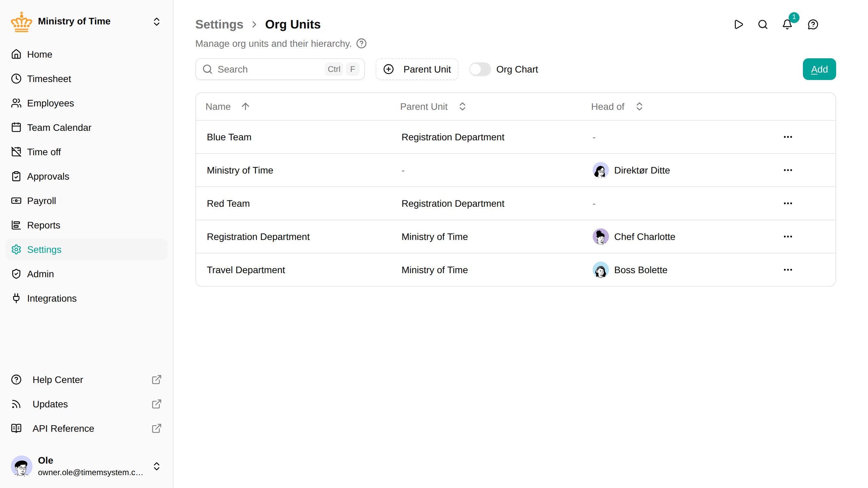Screen dimensions: 868x488
Task: Focus the Search org units field
Action: (280, 69)
